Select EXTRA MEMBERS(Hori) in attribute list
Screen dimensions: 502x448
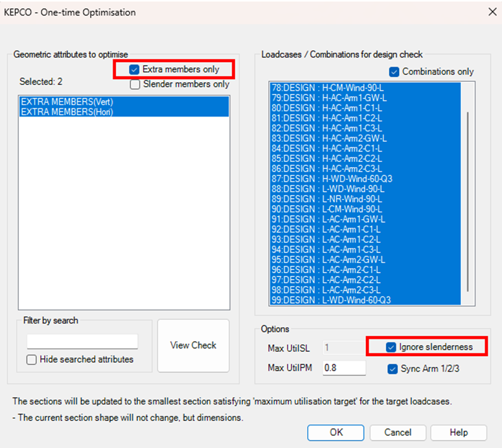tap(71, 112)
